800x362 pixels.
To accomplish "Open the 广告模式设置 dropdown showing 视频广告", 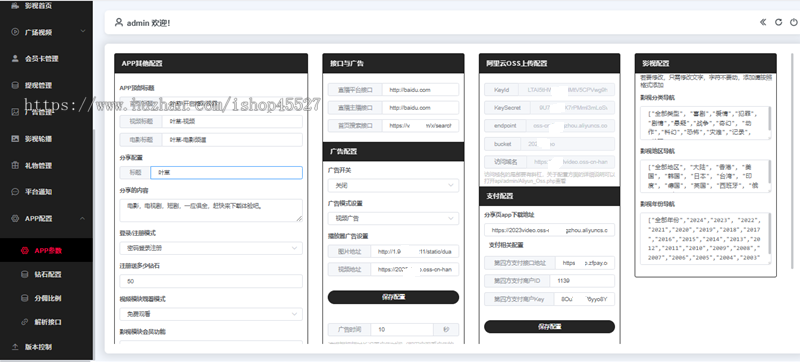I will [x=393, y=218].
